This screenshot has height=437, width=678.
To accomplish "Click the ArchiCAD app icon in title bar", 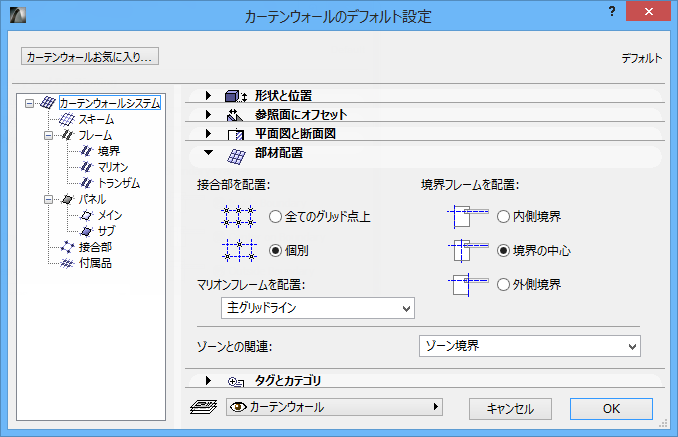I will point(18,15).
